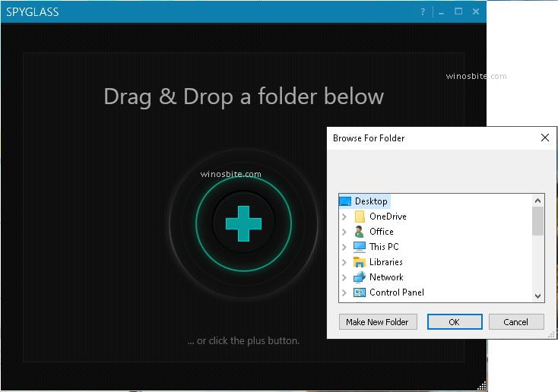Select the OneDrive folder label
Viewport: 558px width, 392px height.
388,217
